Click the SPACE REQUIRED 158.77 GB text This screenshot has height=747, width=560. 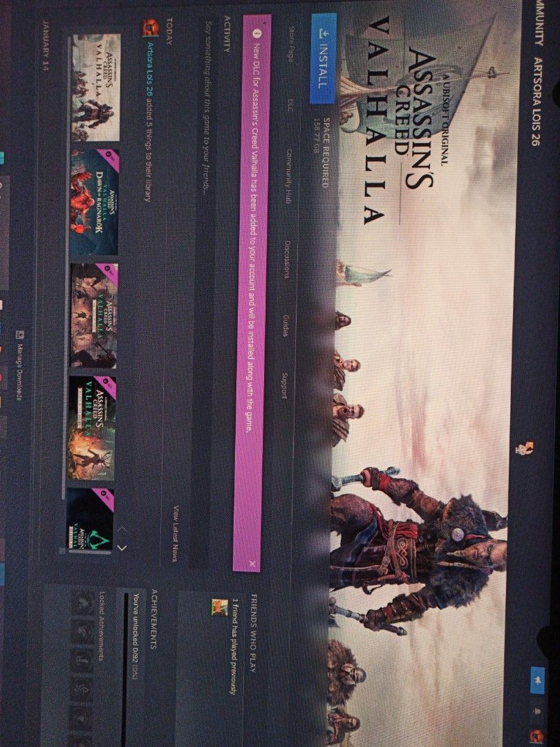pyautogui.click(x=323, y=152)
